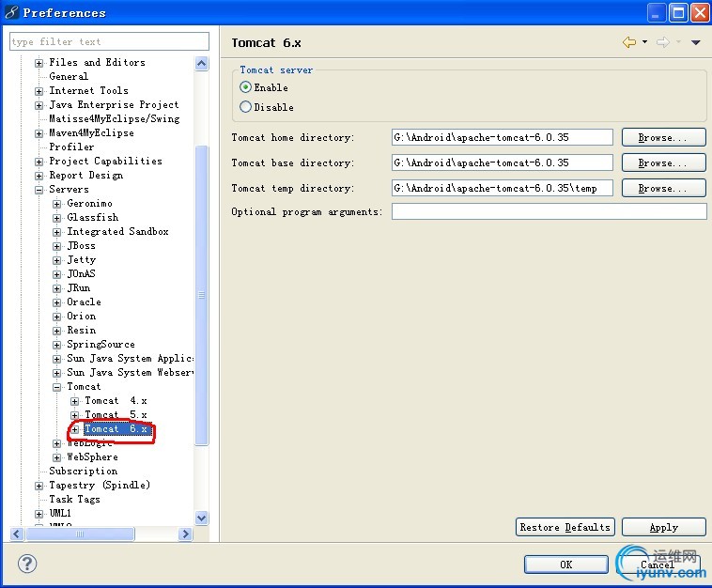Click the Restore Defaults button

tap(565, 527)
